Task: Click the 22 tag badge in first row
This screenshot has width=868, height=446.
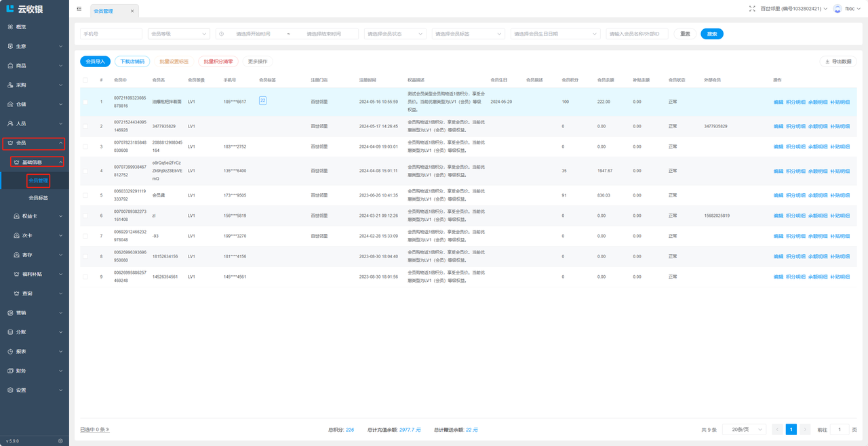Action: tap(262, 100)
